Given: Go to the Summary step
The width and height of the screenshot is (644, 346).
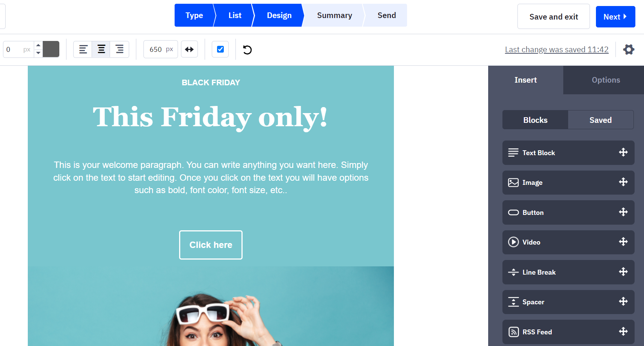Looking at the screenshot, I should coord(334,15).
